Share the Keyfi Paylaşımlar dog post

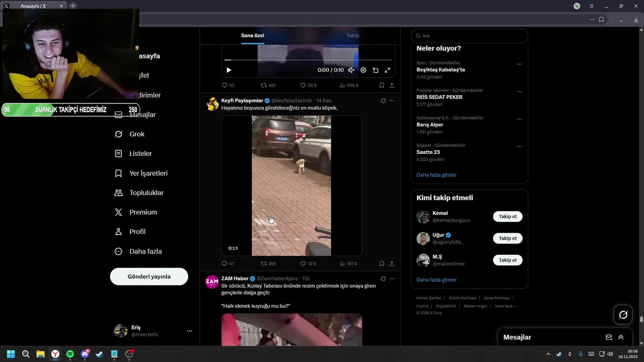pyautogui.click(x=392, y=263)
